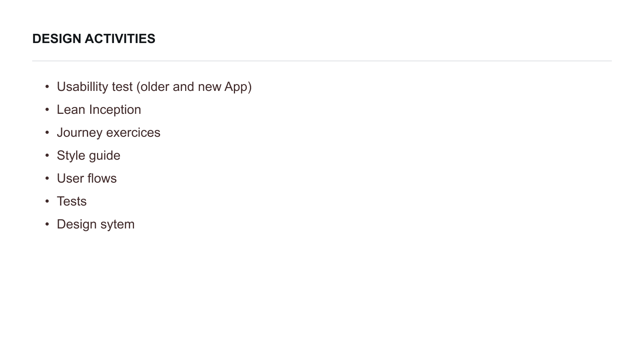The width and height of the screenshot is (644, 362).
Task: Click the bullet dot before Lean Inception
Action: 47,109
